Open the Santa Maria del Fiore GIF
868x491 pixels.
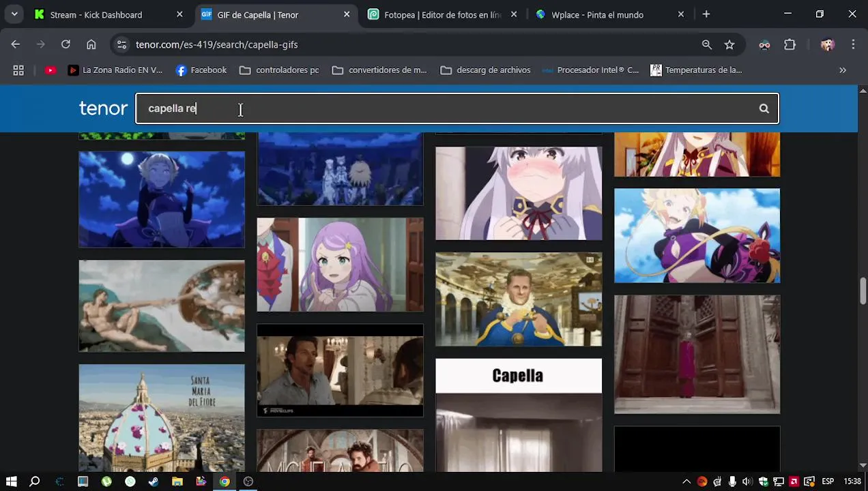click(x=162, y=417)
